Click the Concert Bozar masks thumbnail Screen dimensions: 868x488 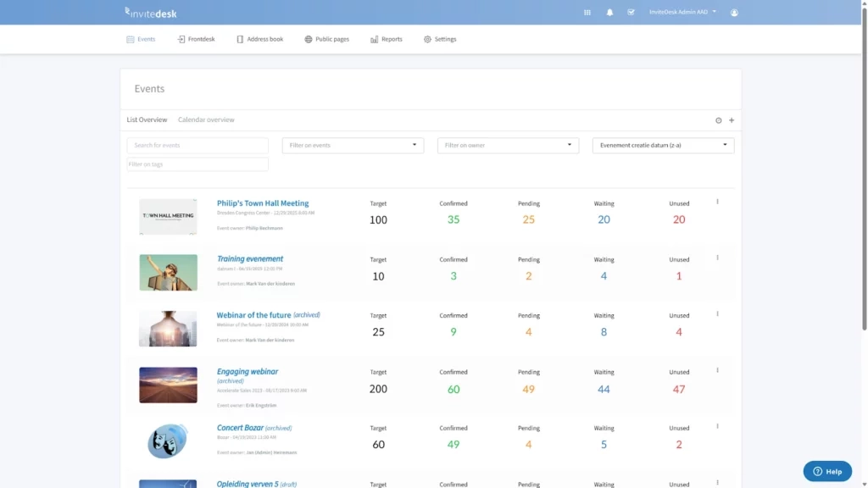pyautogui.click(x=168, y=441)
